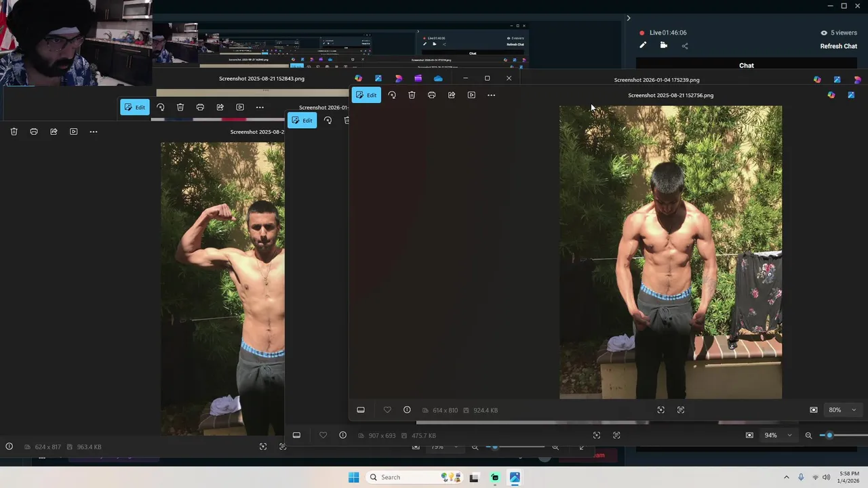This screenshot has width=868, height=488.
Task: Share the image from the 152843.png window
Action: (220, 107)
